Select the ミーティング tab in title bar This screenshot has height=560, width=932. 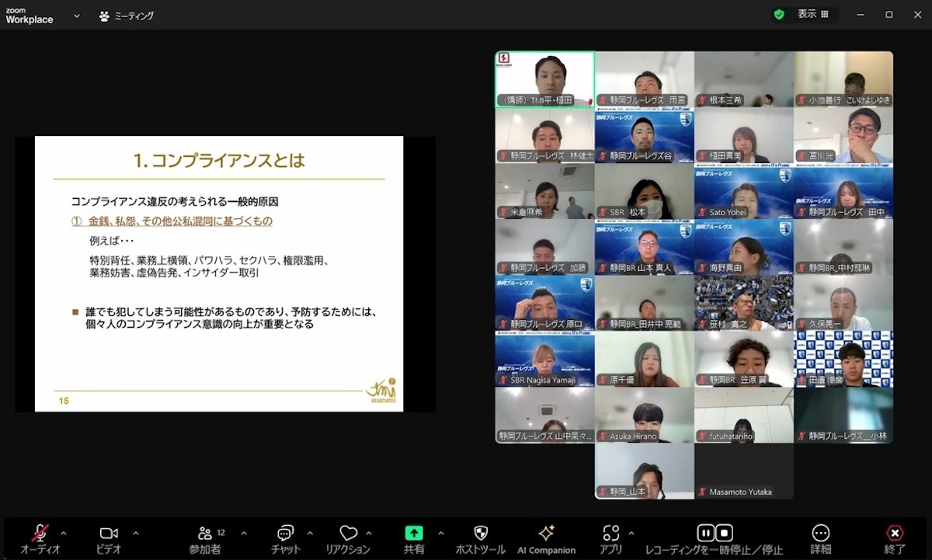tap(127, 16)
